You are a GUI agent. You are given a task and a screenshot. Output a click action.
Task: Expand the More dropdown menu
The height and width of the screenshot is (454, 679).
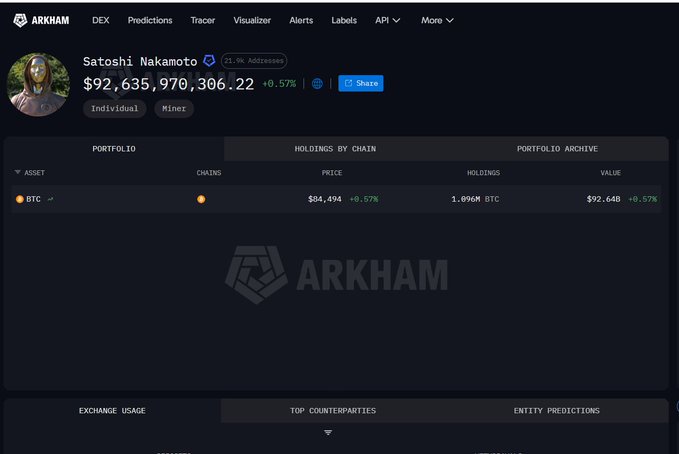pos(437,20)
